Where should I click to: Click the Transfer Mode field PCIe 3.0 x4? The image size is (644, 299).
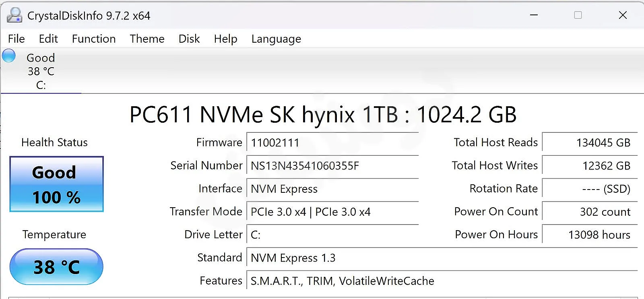(332, 211)
